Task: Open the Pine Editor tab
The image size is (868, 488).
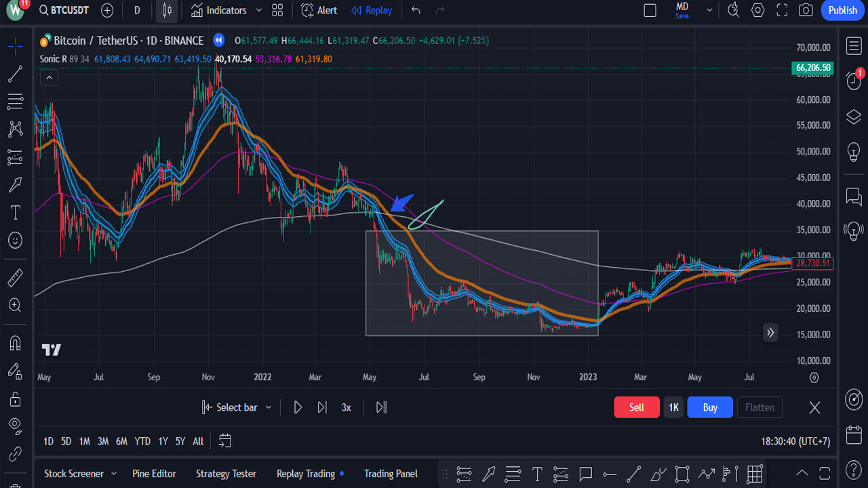Action: click(x=154, y=474)
